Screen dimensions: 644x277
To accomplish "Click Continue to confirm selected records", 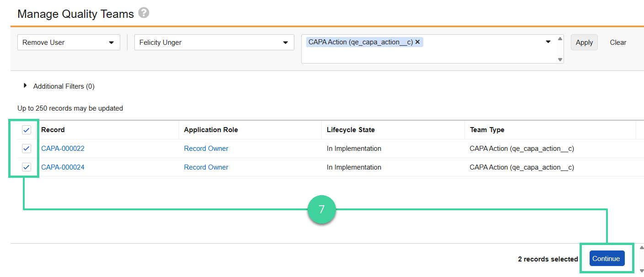I will [607, 258].
